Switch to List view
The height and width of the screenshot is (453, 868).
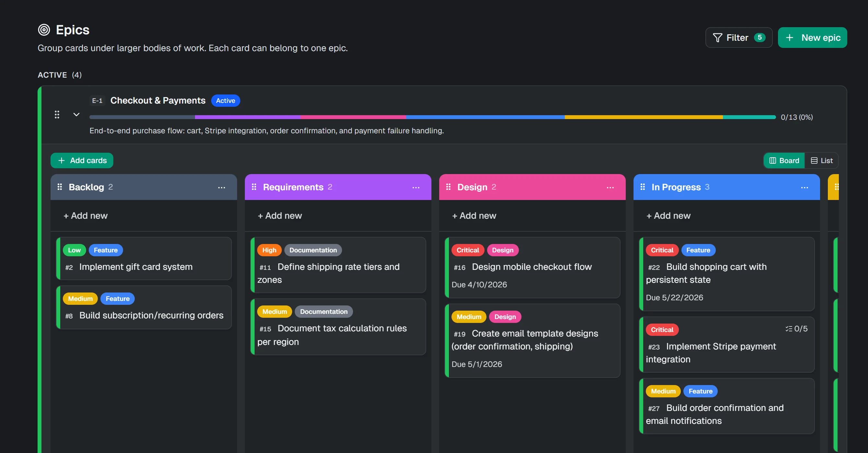821,160
